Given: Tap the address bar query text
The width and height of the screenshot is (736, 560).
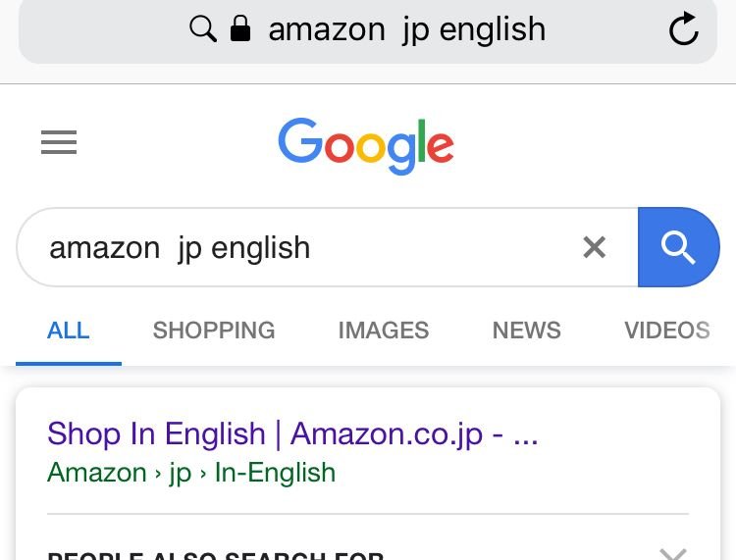Looking at the screenshot, I should (407, 29).
